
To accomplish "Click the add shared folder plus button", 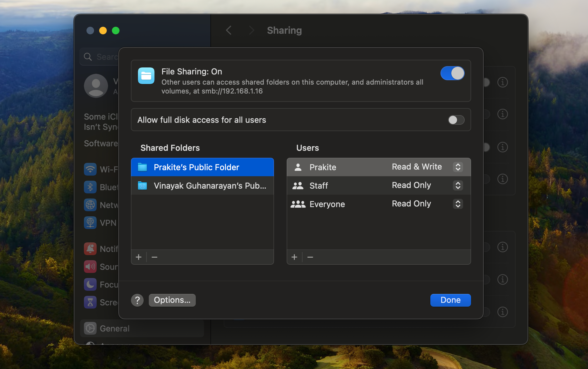I will (139, 257).
